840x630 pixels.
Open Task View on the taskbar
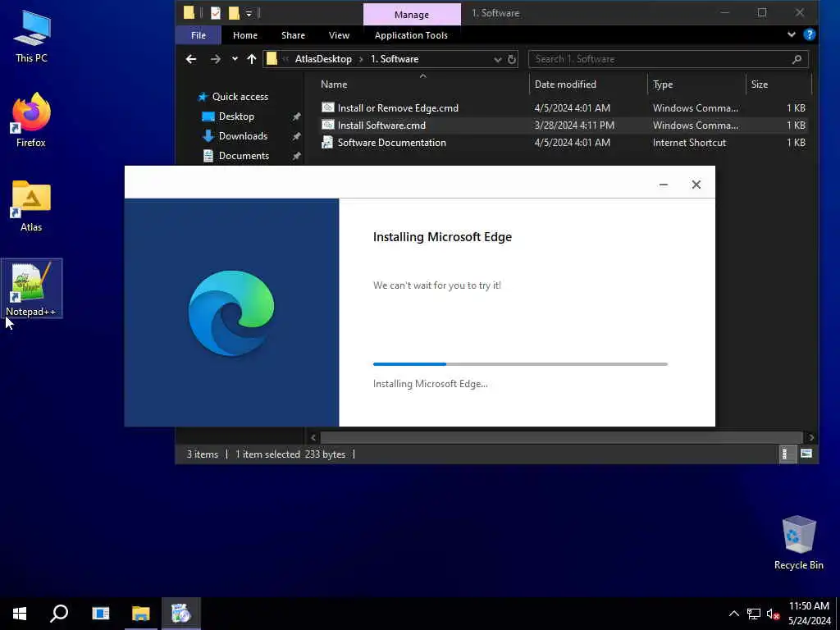coord(100,614)
